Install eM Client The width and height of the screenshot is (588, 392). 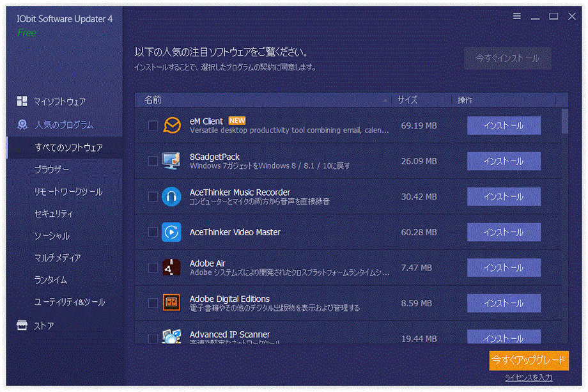point(504,125)
